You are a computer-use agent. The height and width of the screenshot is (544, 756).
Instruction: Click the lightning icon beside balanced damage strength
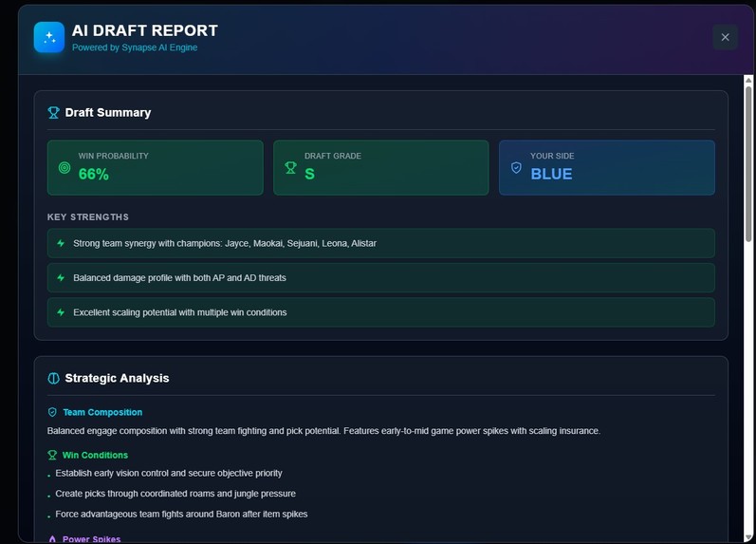(61, 277)
